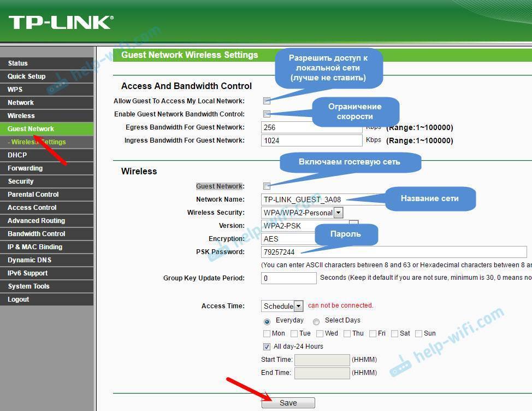Open Bandwidth Control menu
This screenshot has width=532, height=411.
[46, 234]
